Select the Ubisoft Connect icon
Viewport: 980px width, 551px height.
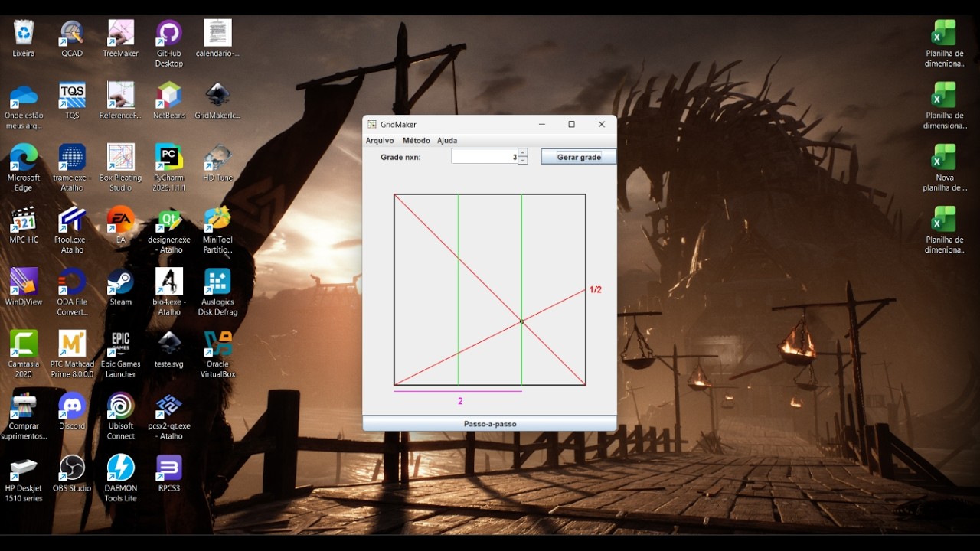coord(121,416)
